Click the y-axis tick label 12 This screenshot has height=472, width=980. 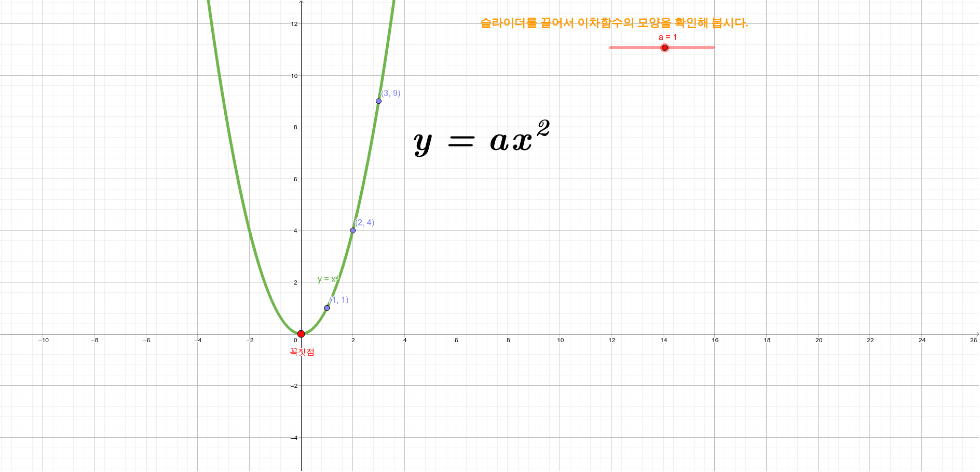[x=294, y=24]
